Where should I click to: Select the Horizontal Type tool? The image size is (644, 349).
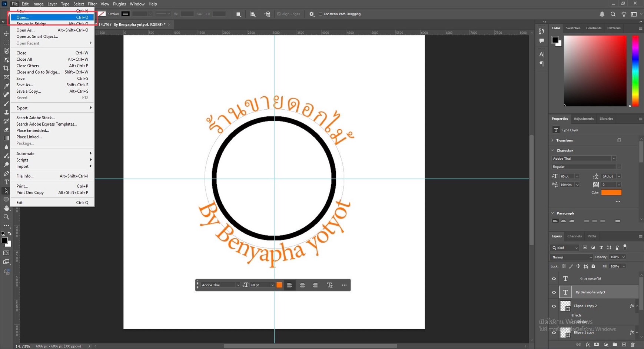(6, 182)
